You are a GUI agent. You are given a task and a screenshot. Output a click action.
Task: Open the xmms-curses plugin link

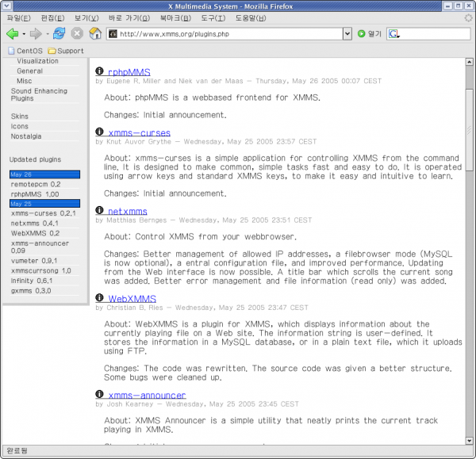click(x=140, y=133)
